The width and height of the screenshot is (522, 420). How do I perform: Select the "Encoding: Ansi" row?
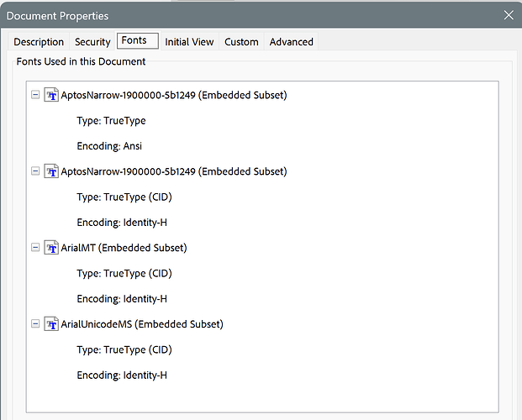tap(109, 146)
